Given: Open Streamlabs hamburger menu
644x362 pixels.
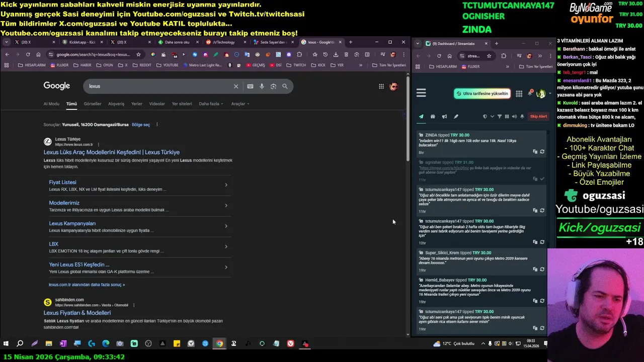Looking at the screenshot, I should point(421,93).
